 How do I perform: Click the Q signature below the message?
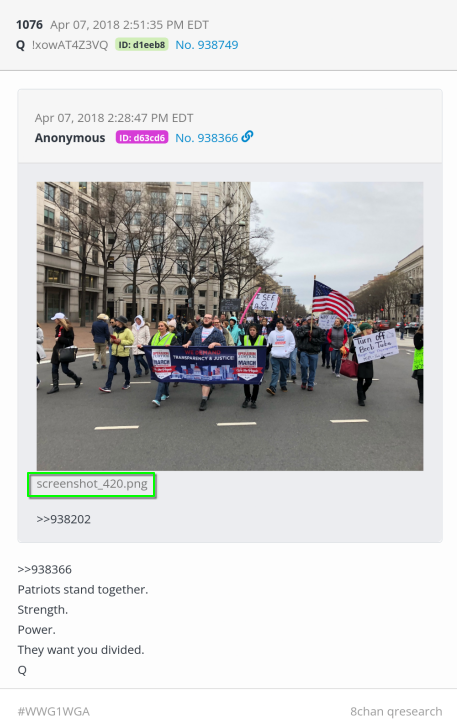click(x=22, y=670)
